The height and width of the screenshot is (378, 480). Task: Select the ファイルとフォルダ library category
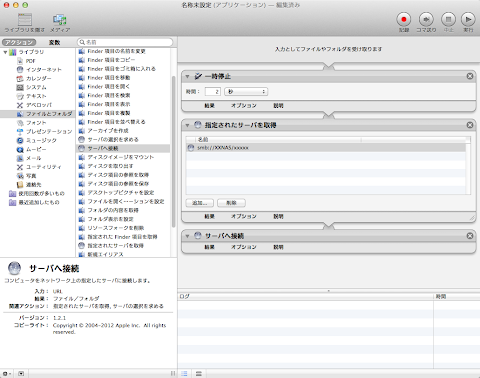(38, 114)
